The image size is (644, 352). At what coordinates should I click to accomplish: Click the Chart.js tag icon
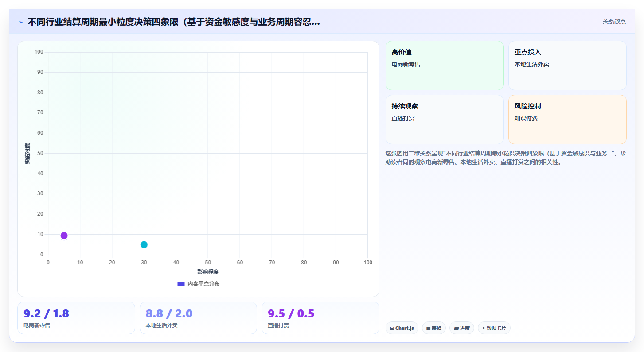[392, 329]
